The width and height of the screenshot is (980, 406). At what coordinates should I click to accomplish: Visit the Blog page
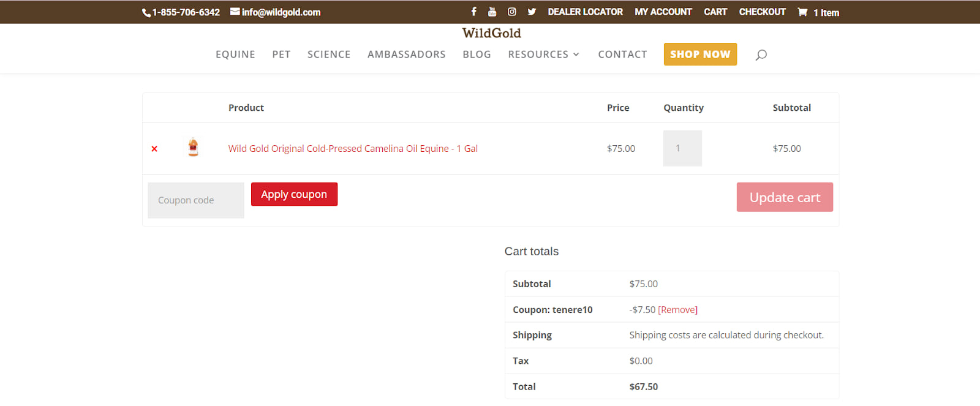(477, 55)
